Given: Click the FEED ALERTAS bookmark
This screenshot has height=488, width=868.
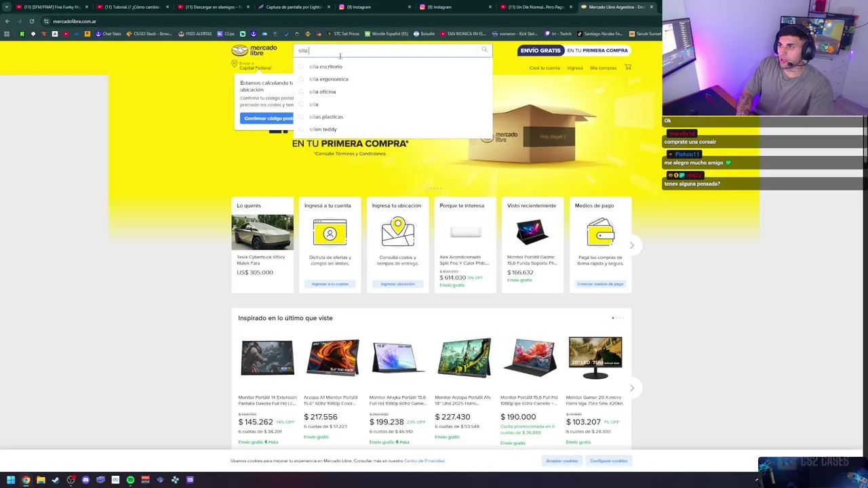Looking at the screenshot, I should [x=195, y=34].
